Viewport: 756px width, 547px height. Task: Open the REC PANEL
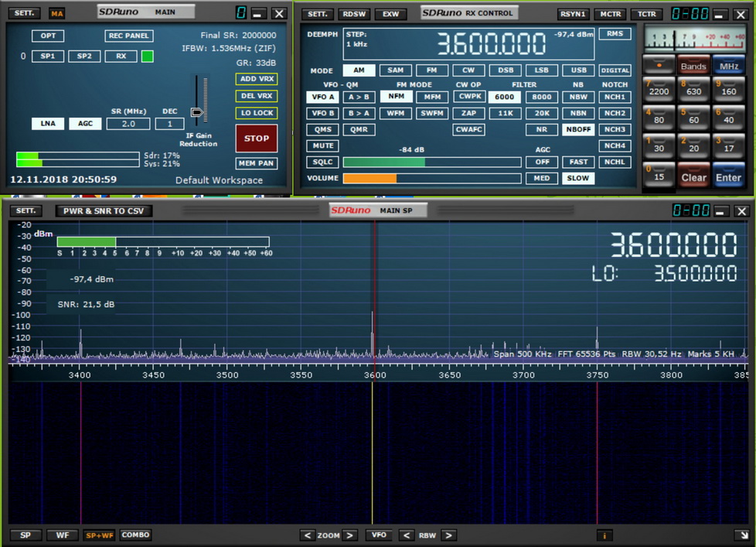129,36
